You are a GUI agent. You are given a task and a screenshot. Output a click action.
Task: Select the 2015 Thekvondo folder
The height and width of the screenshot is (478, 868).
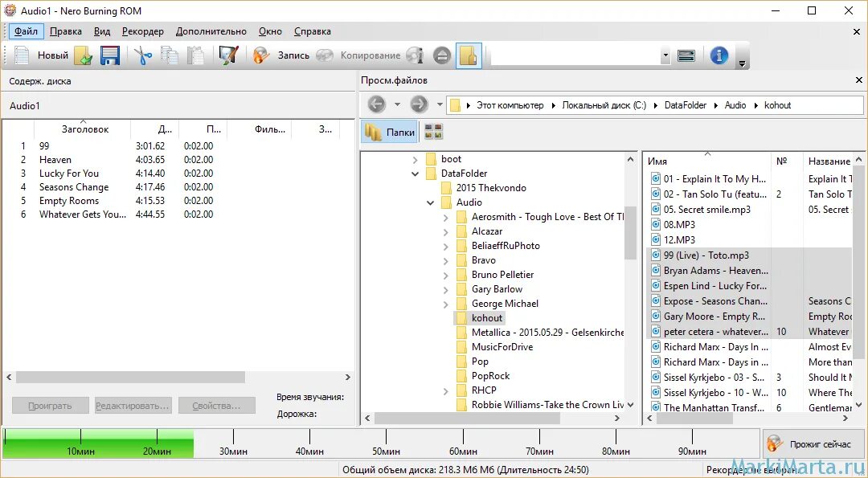(491, 188)
